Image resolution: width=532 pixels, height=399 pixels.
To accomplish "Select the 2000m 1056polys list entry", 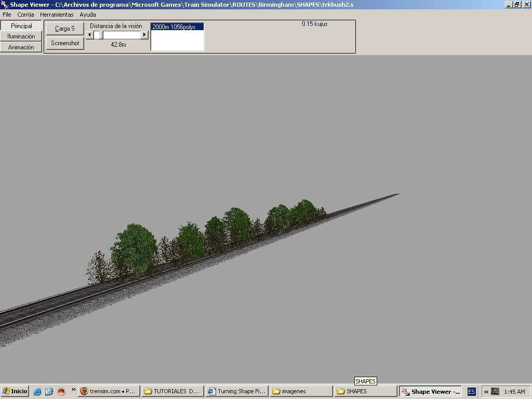I will tap(177, 27).
